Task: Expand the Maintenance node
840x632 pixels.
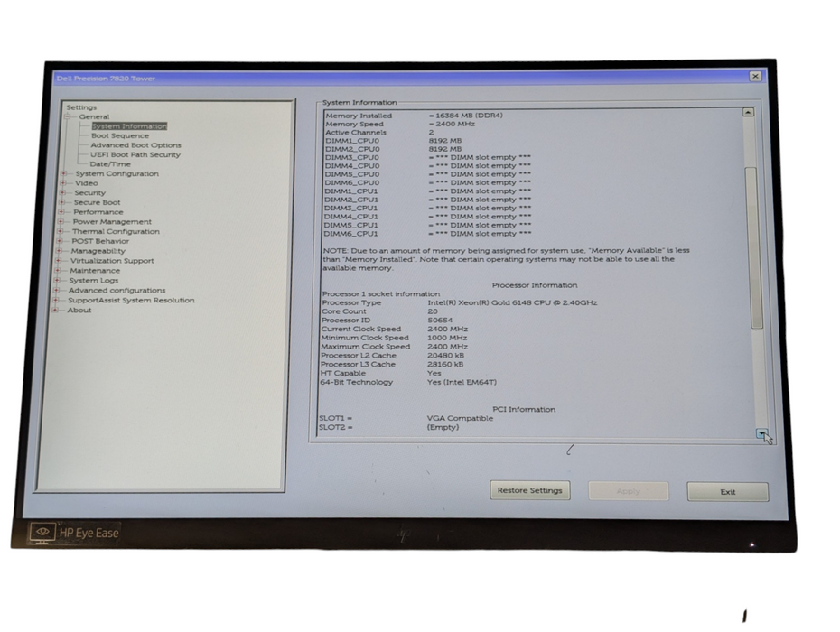Action: click(58, 271)
